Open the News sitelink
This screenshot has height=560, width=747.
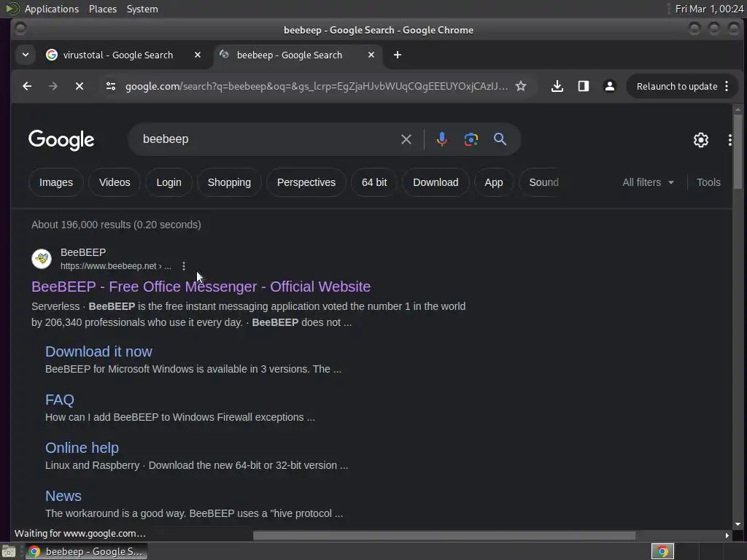63,496
